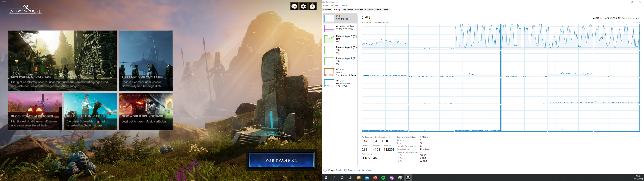
Task: Open Treiber aktualisieren news tile
Action: [90, 111]
